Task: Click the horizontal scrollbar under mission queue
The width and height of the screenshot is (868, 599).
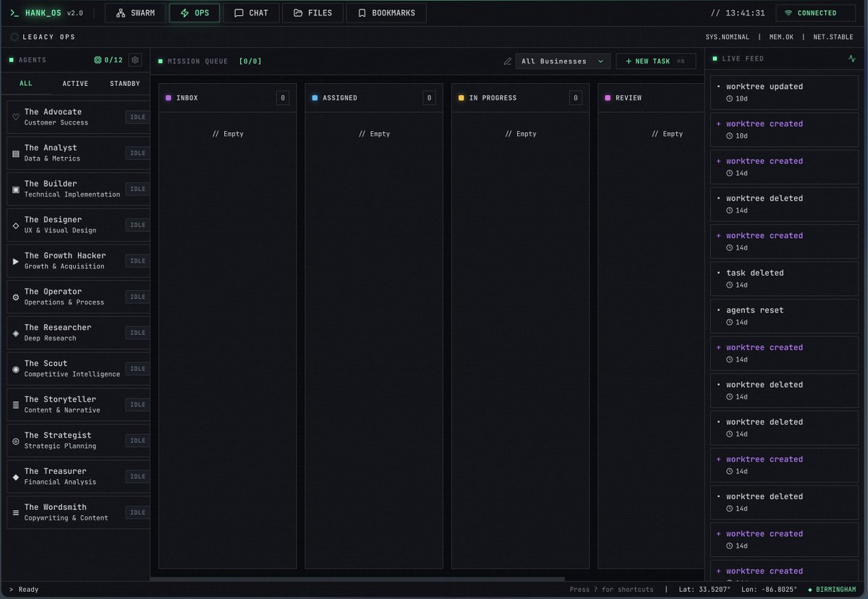Action: point(357,579)
